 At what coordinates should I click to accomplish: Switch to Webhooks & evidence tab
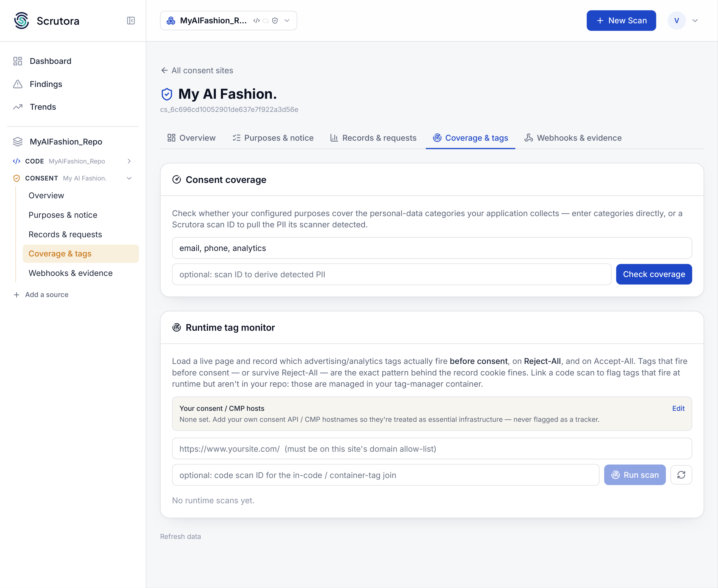click(573, 138)
